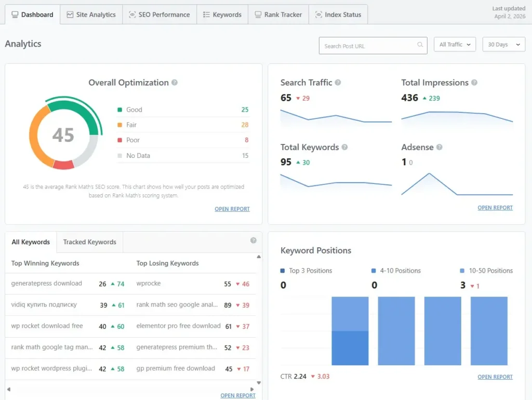Open report for Overall Optimization
This screenshot has height=400, width=532.
tap(232, 209)
